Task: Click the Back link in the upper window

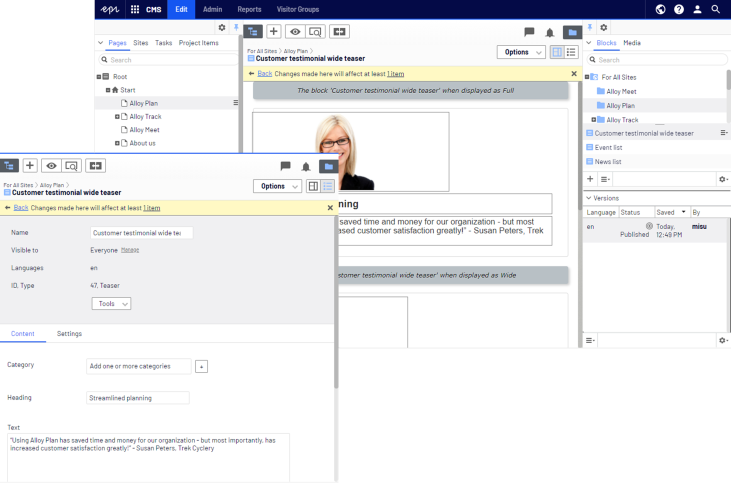Action: tap(265, 74)
